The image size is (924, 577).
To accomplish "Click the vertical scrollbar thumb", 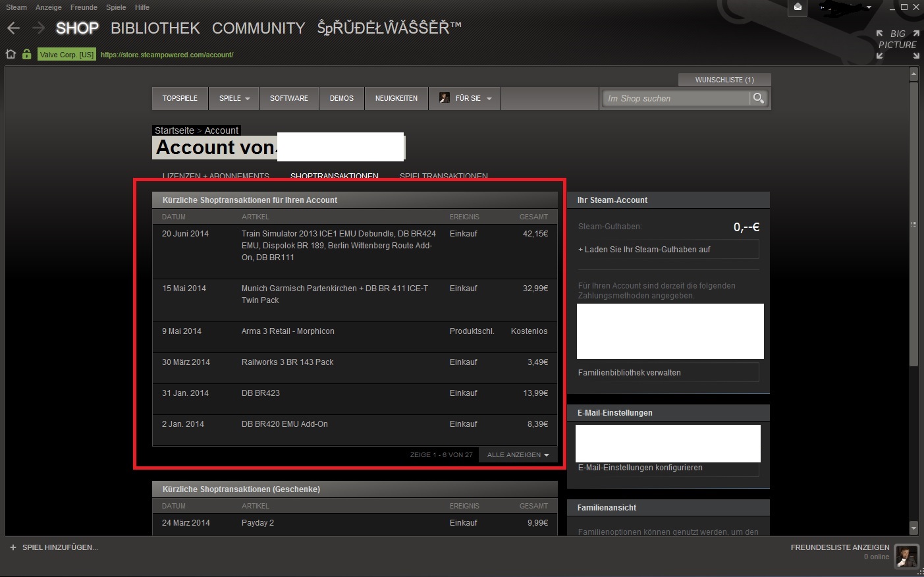I will [913, 224].
